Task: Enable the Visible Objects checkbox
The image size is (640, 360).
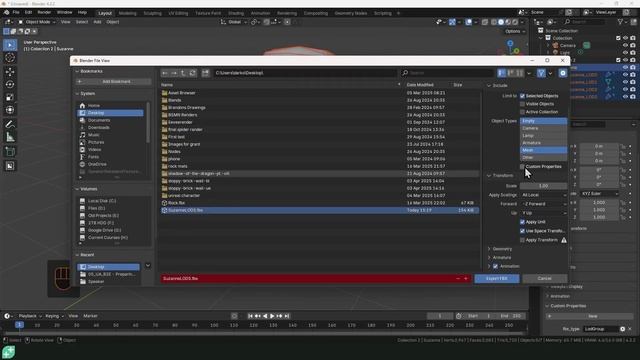Action: [x=522, y=104]
